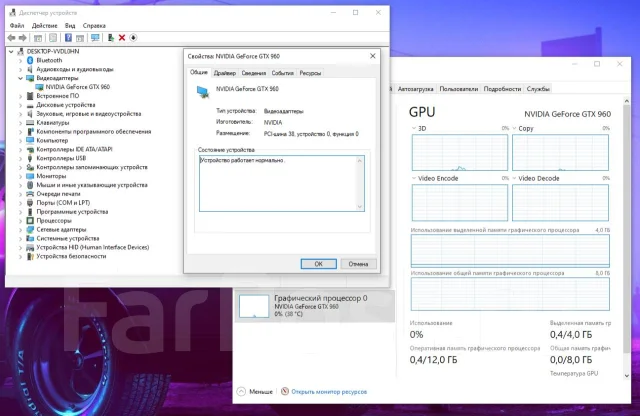This screenshot has width=640, height=416.
Task: Click the device status text box
Action: pyautogui.click(x=282, y=183)
